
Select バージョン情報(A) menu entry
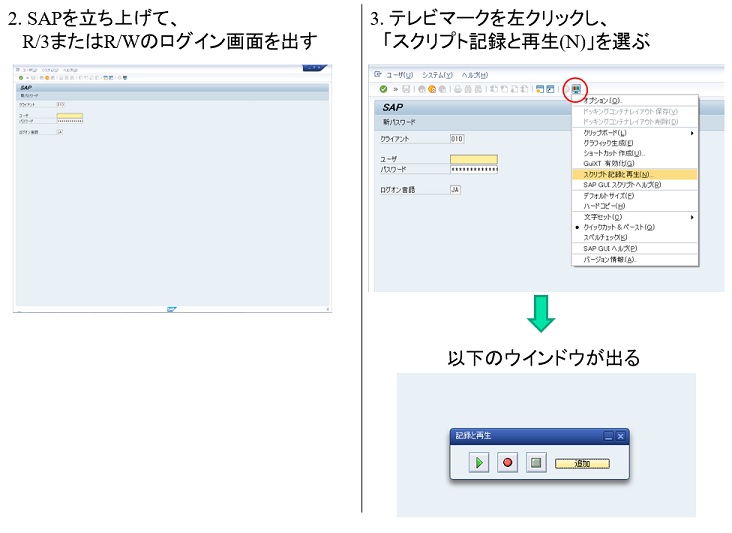click(x=635, y=259)
